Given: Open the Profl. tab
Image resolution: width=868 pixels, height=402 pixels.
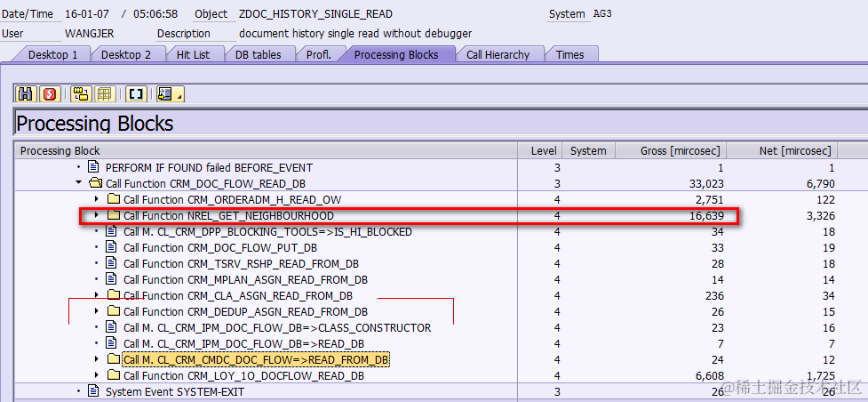Looking at the screenshot, I should pos(318,54).
